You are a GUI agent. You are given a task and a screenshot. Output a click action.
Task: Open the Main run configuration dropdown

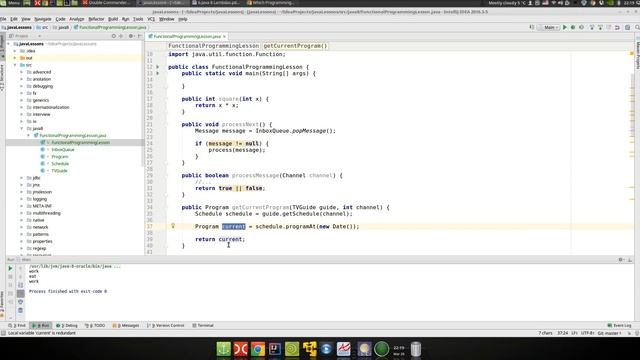point(549,27)
